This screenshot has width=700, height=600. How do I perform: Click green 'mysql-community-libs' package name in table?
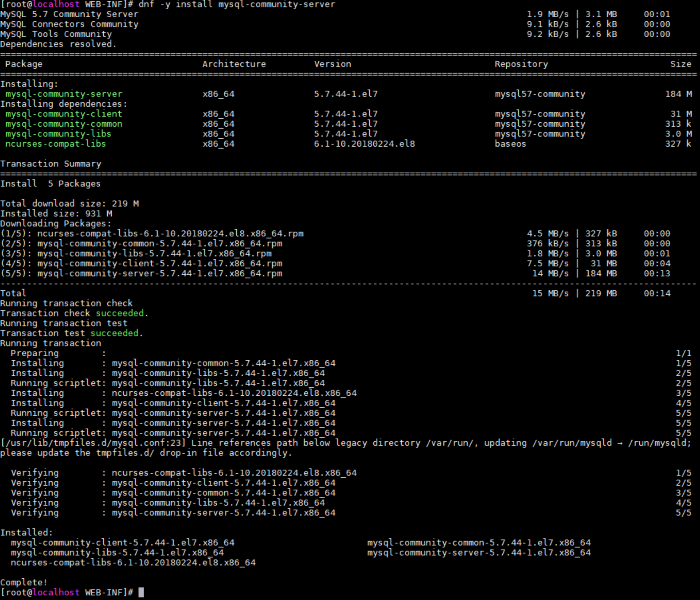click(58, 134)
